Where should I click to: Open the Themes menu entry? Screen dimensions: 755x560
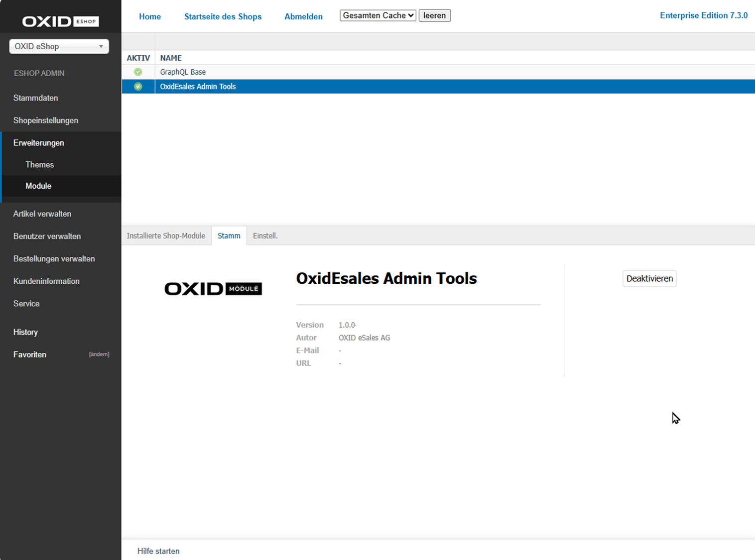(40, 164)
